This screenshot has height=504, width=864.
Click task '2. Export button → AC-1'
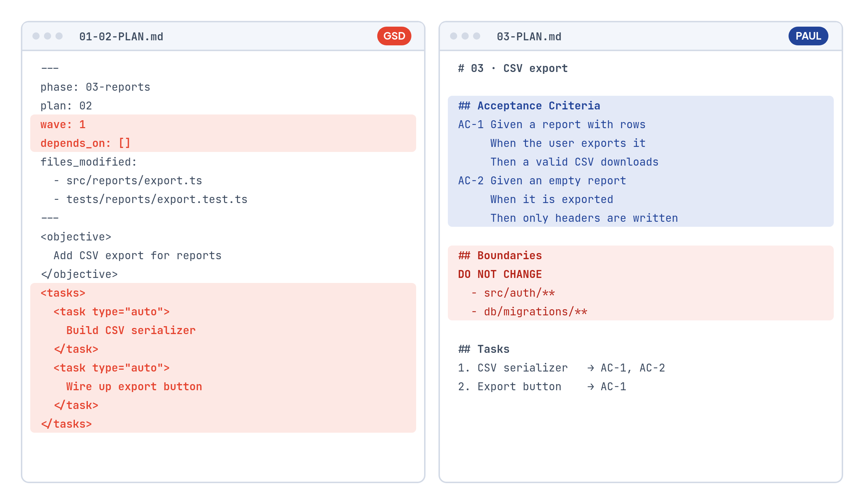542,387
